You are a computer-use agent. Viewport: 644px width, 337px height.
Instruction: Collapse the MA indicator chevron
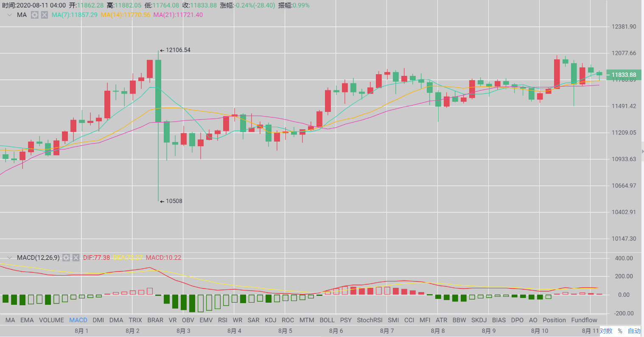click(x=9, y=15)
